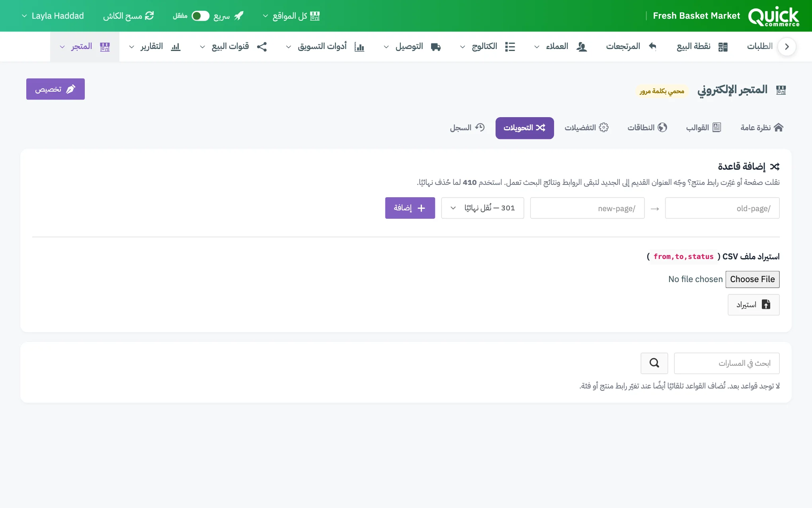Click the nav scroll arrow beside الطلبات
Screen dimensions: 812x508
[x=787, y=47]
